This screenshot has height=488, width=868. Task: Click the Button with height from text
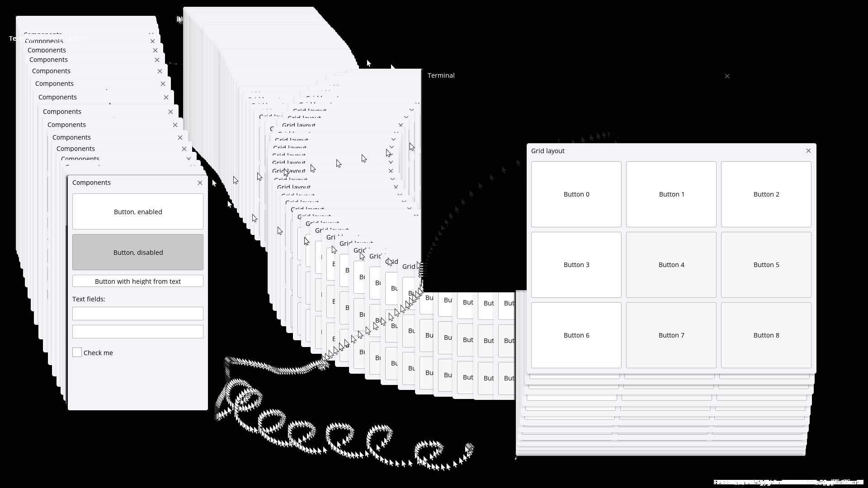tap(138, 281)
